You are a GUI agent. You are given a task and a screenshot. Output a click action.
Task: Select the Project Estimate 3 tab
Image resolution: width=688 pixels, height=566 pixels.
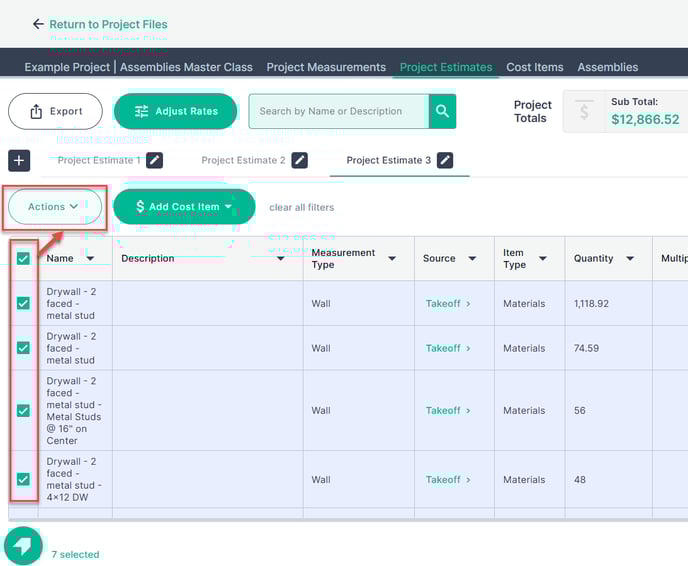click(389, 161)
